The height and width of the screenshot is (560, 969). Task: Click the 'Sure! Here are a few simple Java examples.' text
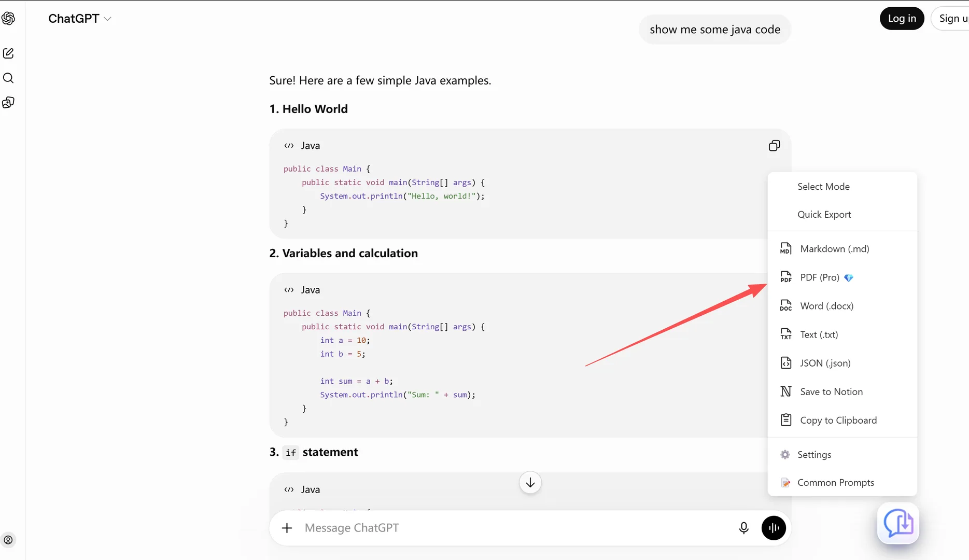point(380,80)
